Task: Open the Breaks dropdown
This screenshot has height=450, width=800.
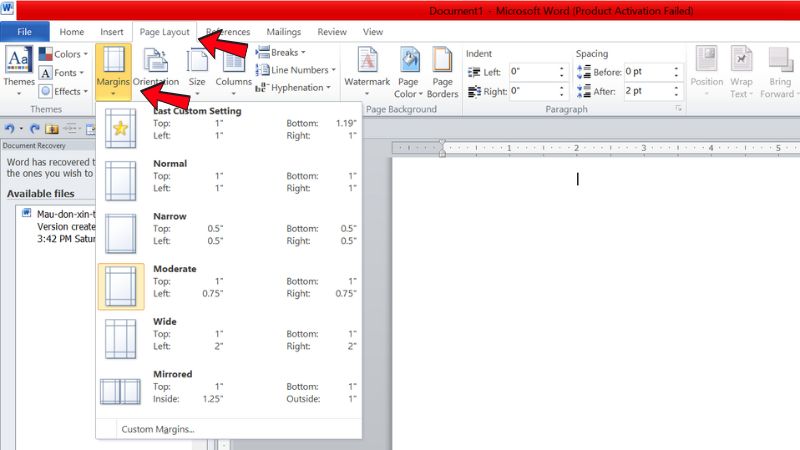Action: click(281, 52)
